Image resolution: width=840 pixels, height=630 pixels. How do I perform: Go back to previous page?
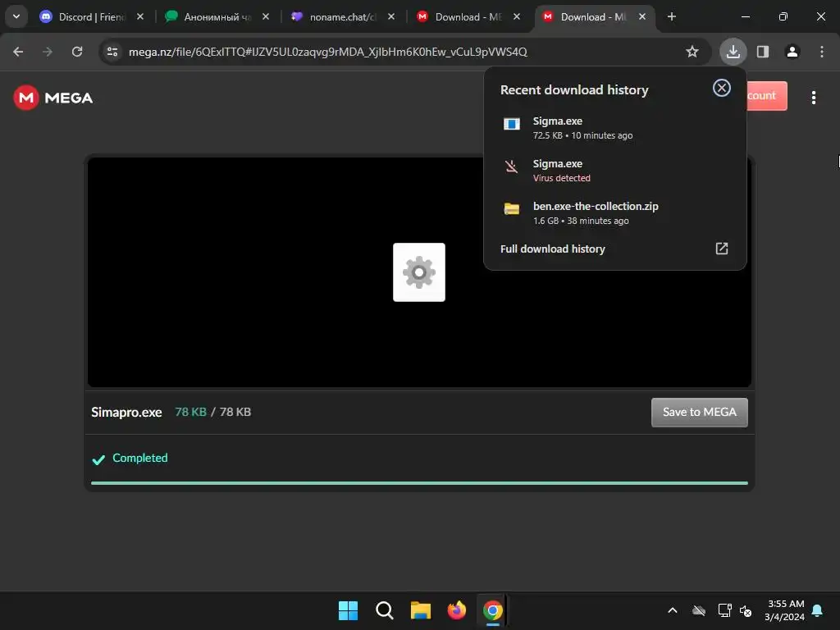[x=18, y=52]
